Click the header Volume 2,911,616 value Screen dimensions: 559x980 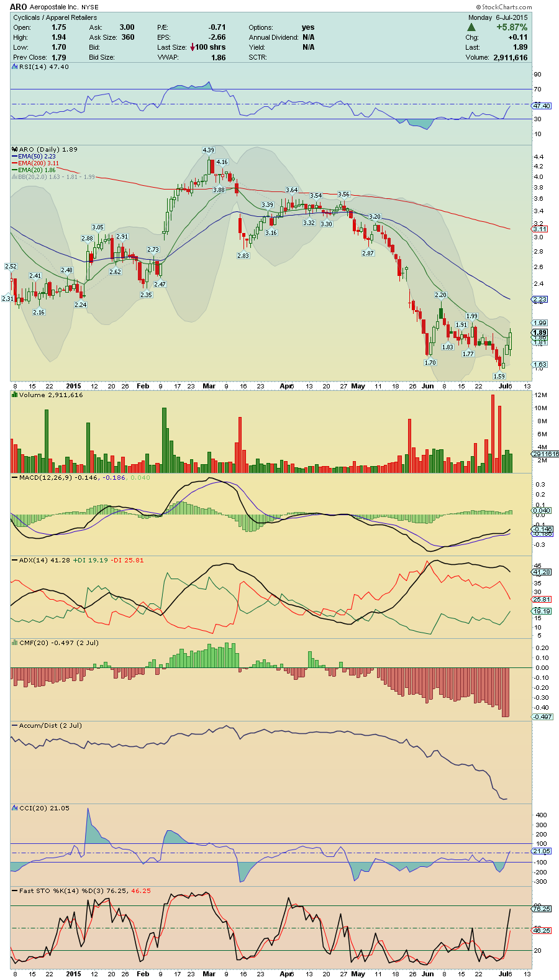coord(511,57)
